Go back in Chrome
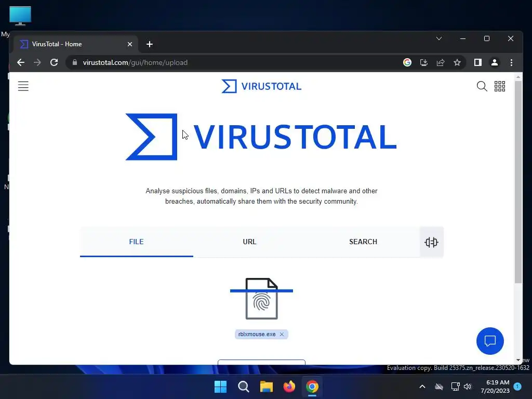The image size is (532, 399). pos(21,62)
